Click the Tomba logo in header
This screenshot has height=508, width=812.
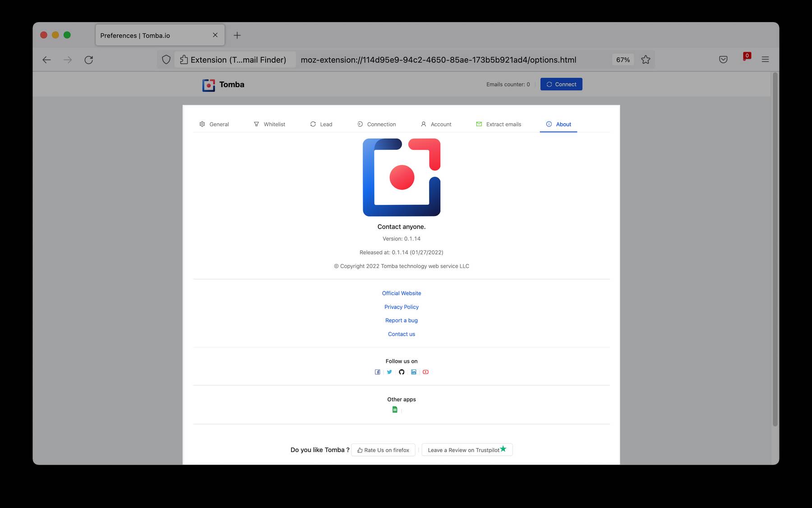(223, 85)
